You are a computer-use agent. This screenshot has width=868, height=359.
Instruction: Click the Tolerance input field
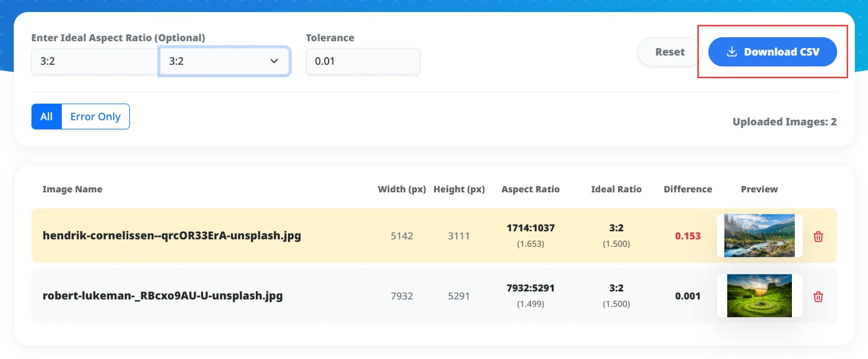click(x=363, y=61)
